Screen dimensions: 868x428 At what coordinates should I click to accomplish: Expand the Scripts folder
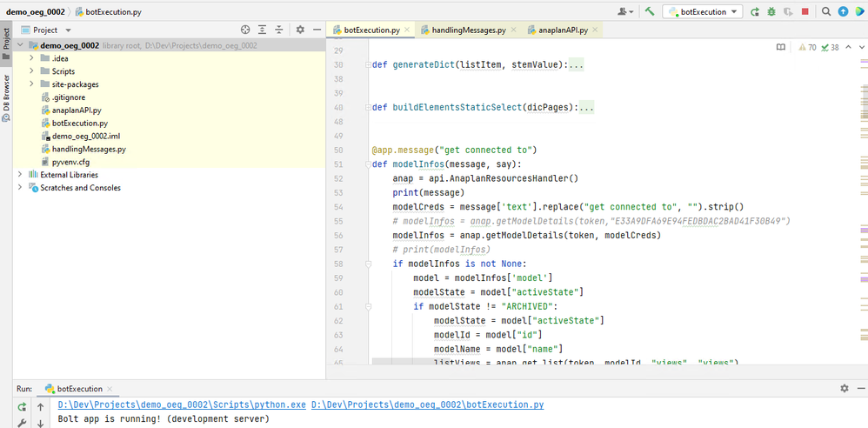31,71
